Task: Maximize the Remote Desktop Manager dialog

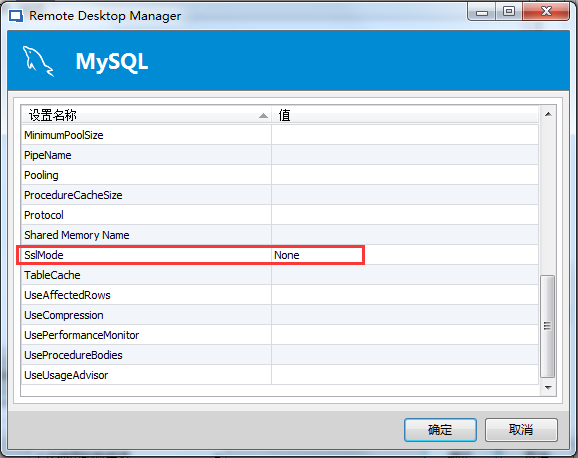Action: (x=509, y=12)
